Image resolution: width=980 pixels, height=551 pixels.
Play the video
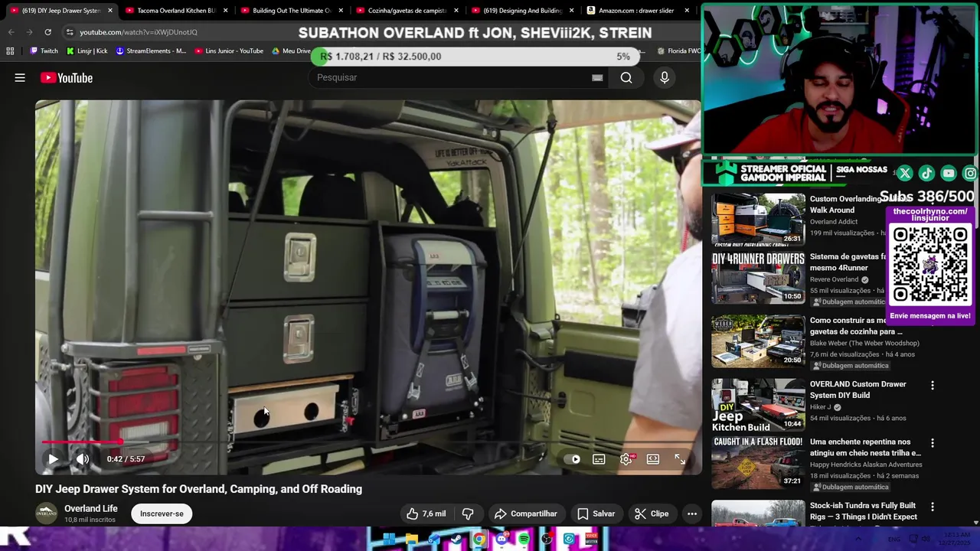pos(53,459)
